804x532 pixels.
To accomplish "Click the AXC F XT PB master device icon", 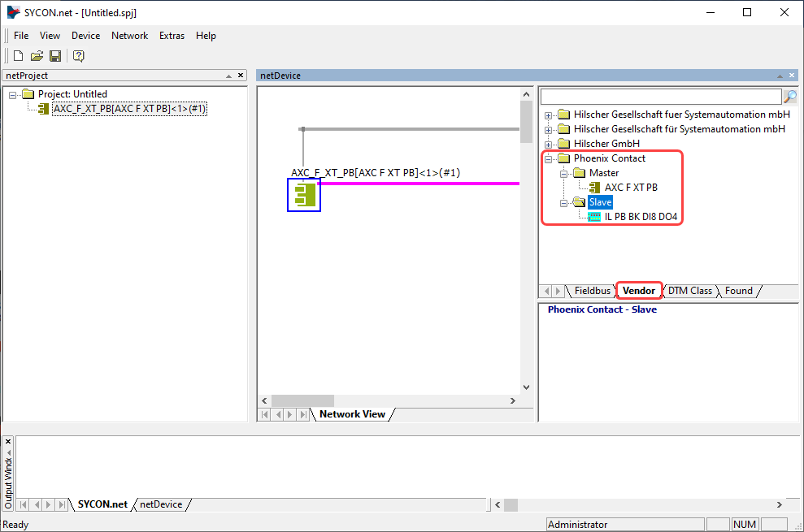I will click(594, 188).
